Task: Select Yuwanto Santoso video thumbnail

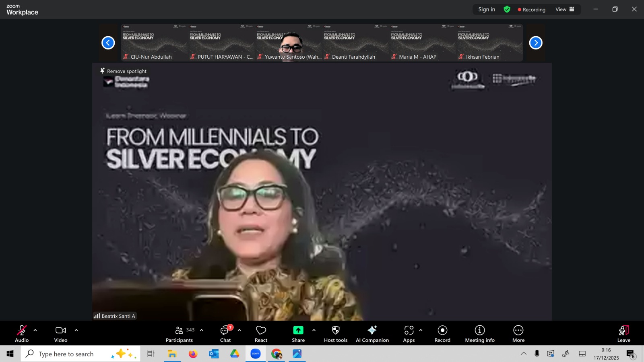Action: point(289,43)
